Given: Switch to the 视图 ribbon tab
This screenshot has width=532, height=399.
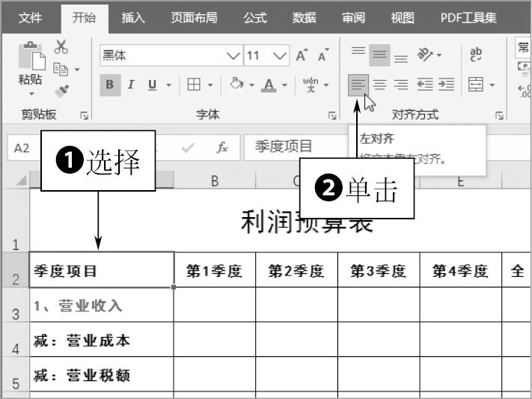Looking at the screenshot, I should click(x=403, y=18).
